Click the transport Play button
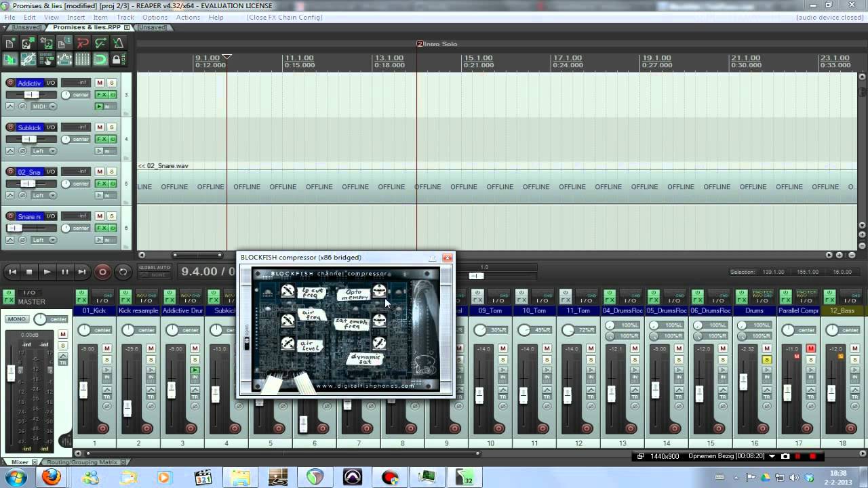Screen dimensions: 868x488 click(47, 272)
